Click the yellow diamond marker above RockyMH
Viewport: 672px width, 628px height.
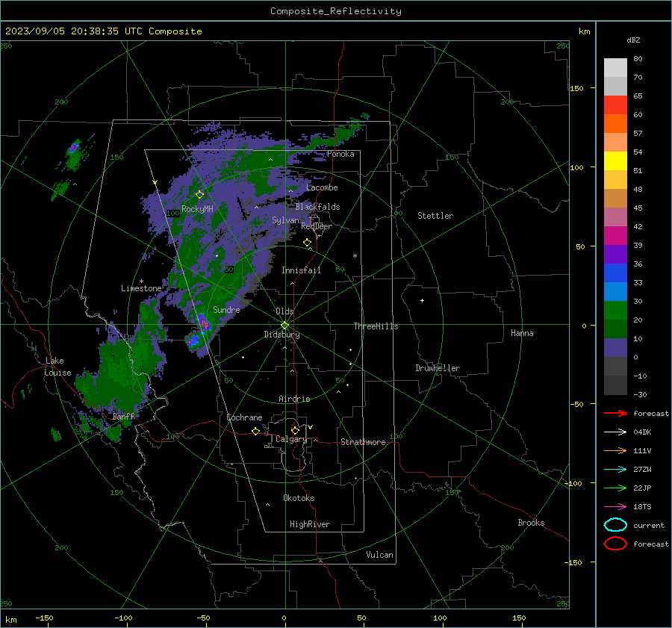tap(199, 195)
